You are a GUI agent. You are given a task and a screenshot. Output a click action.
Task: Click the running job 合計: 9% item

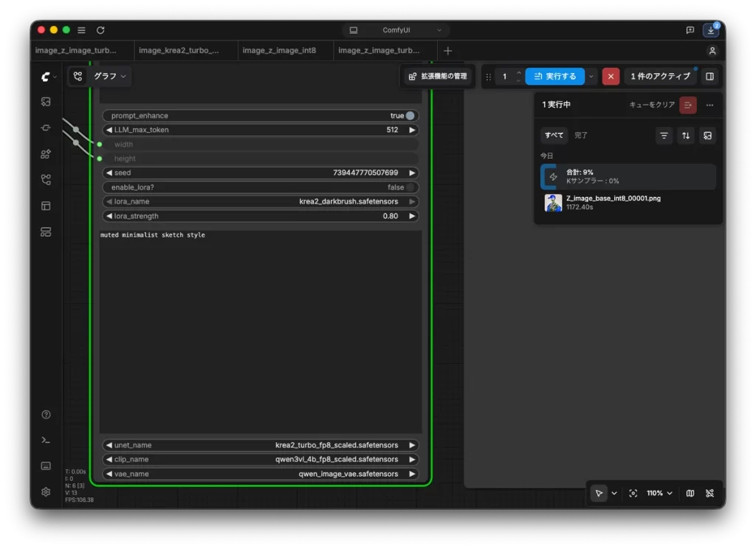pyautogui.click(x=628, y=176)
